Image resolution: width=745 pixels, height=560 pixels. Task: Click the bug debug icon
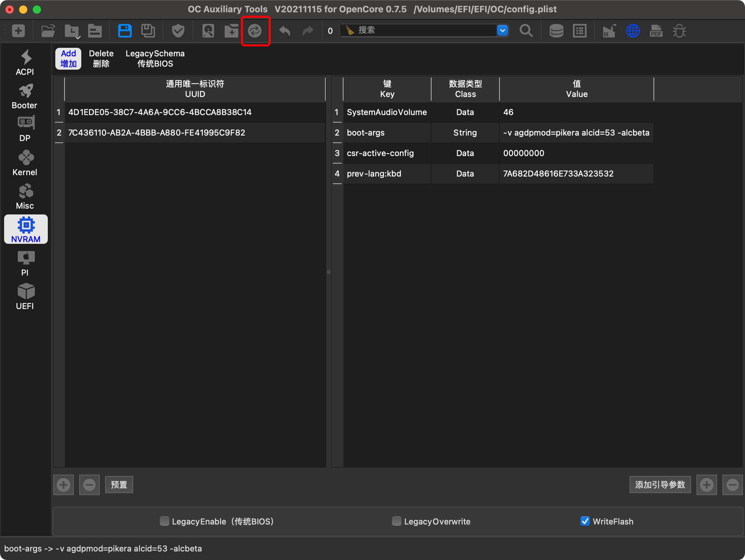coord(679,31)
